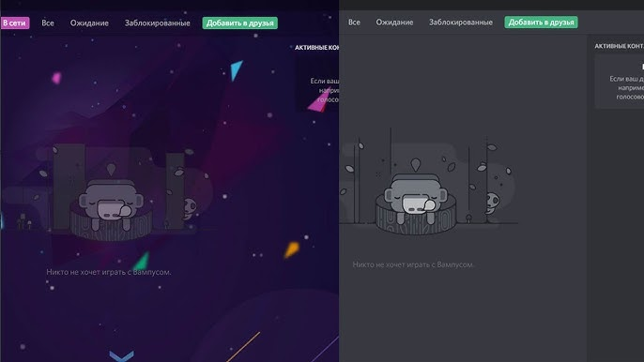
Task: Switch to "Ожидание" in purple-themed panel
Action: click(89, 23)
